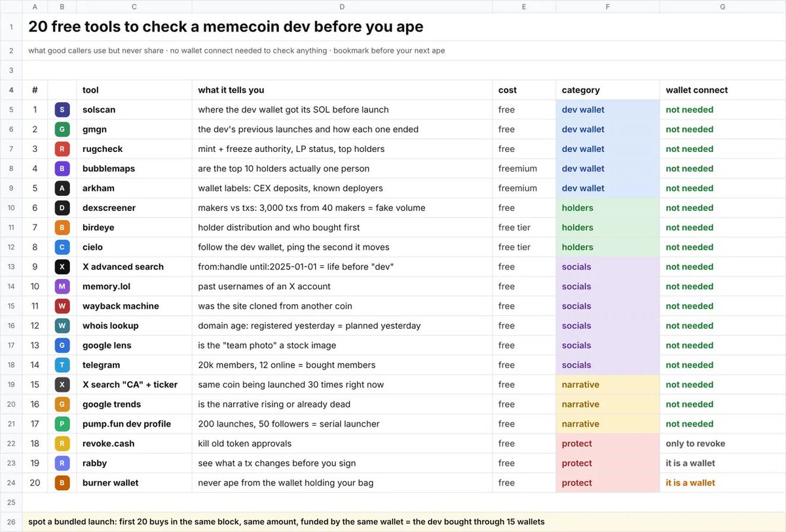This screenshot has height=532, width=786.
Task: Click the arkham black A icon
Action: [x=62, y=188]
